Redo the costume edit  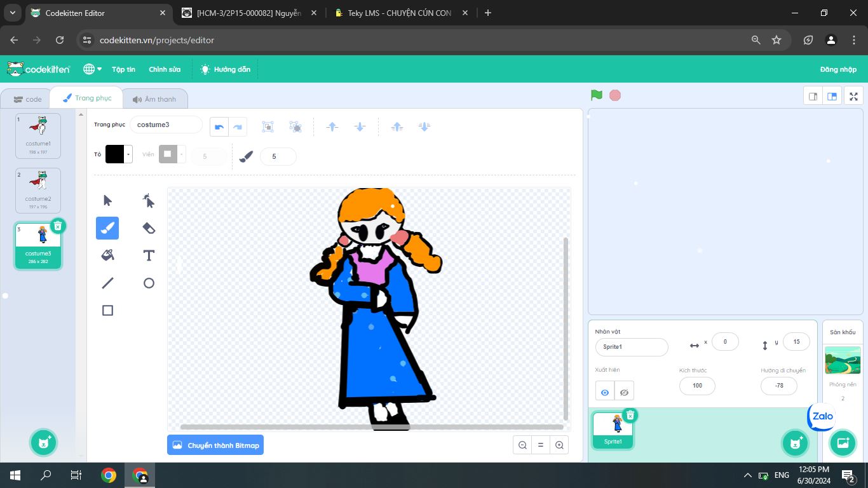click(238, 126)
